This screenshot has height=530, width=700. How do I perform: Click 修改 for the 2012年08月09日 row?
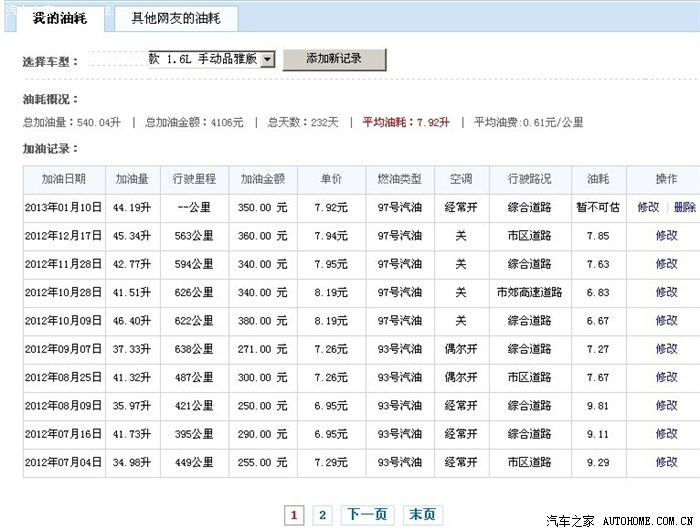click(x=667, y=405)
